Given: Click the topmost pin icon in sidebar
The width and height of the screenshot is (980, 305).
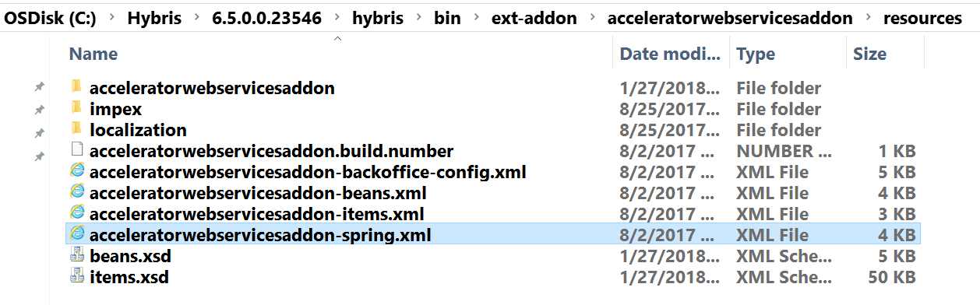Looking at the screenshot, I should [x=39, y=88].
